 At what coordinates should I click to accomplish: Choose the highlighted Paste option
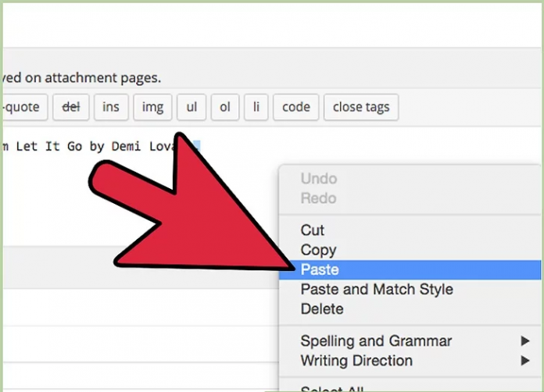point(320,269)
